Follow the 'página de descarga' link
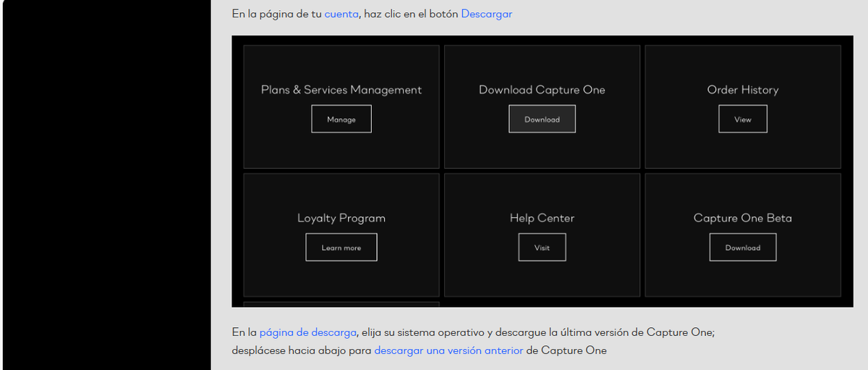This screenshot has height=370, width=868. (x=307, y=332)
